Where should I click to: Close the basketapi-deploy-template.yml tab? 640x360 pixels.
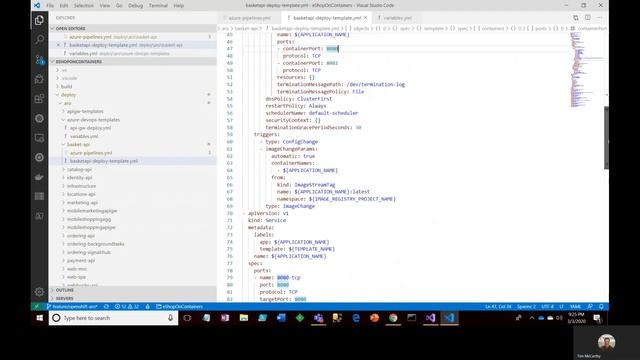click(x=365, y=18)
